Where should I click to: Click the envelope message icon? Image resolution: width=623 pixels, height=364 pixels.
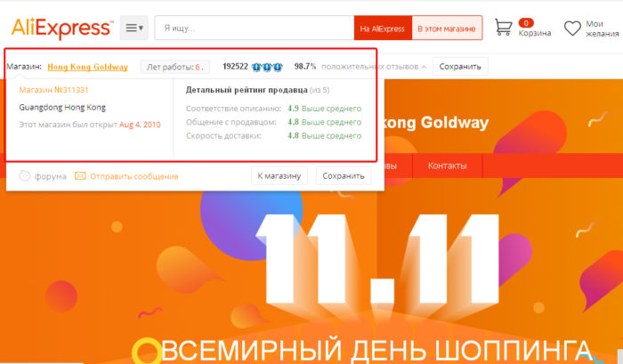tap(80, 175)
